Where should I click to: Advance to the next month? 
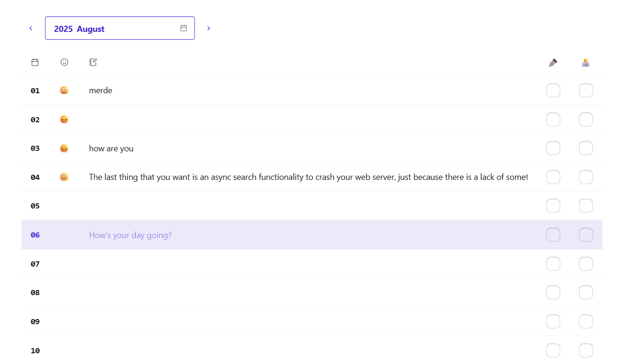(208, 29)
